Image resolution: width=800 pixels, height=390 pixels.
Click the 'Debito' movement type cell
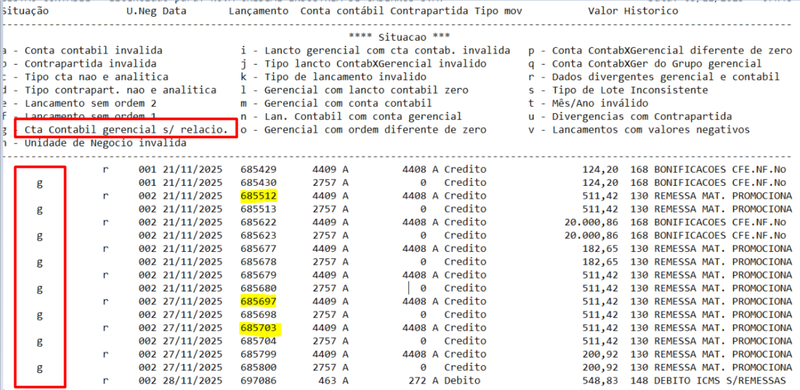[462, 381]
